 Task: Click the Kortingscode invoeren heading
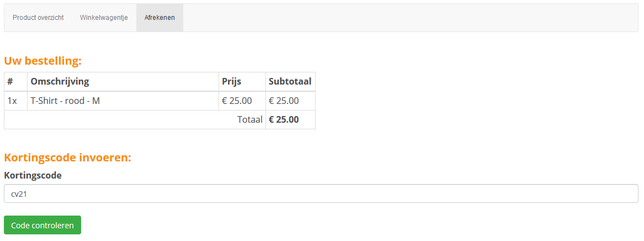click(67, 158)
